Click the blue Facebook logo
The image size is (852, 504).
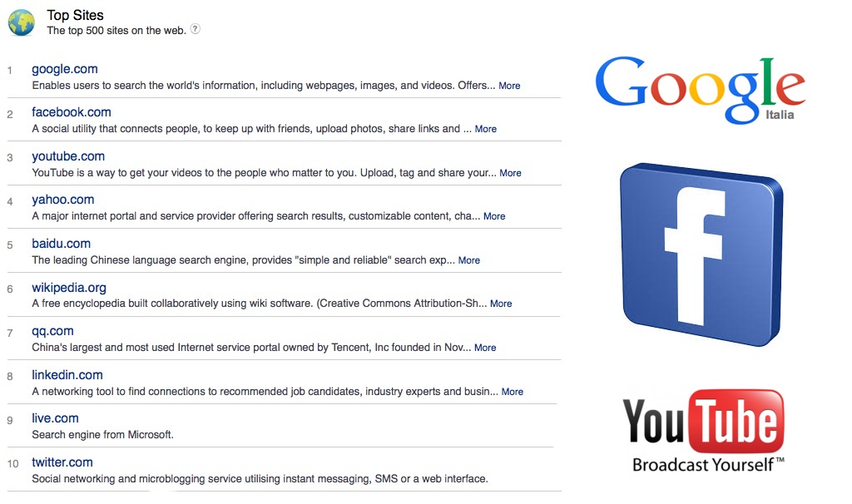coord(701,254)
